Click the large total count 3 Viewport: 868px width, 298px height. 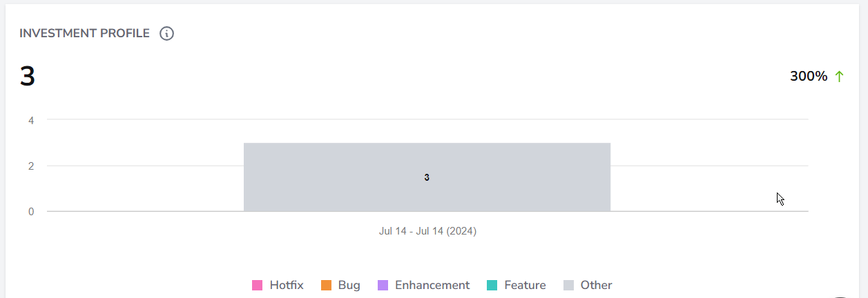pyautogui.click(x=27, y=77)
